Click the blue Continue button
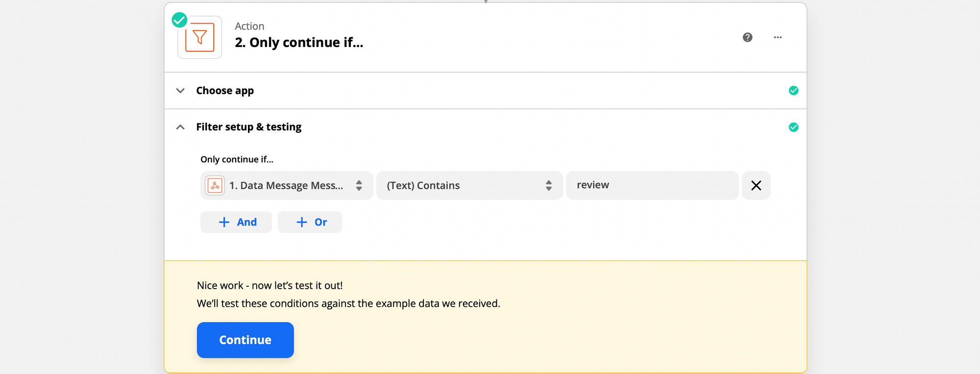980x374 pixels. pos(245,340)
